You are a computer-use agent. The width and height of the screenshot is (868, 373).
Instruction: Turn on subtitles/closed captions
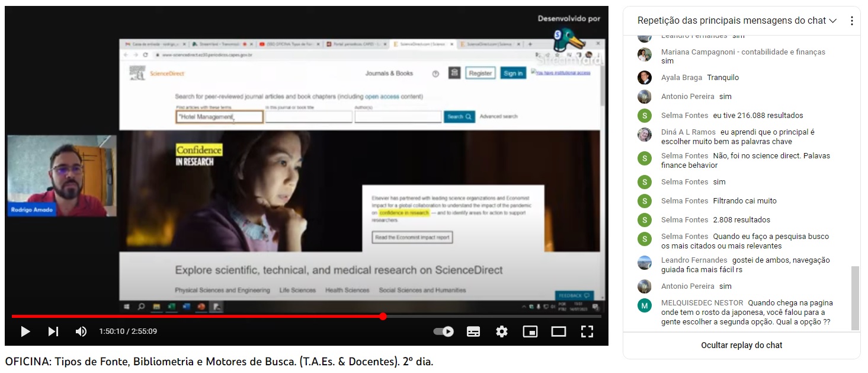click(x=473, y=331)
